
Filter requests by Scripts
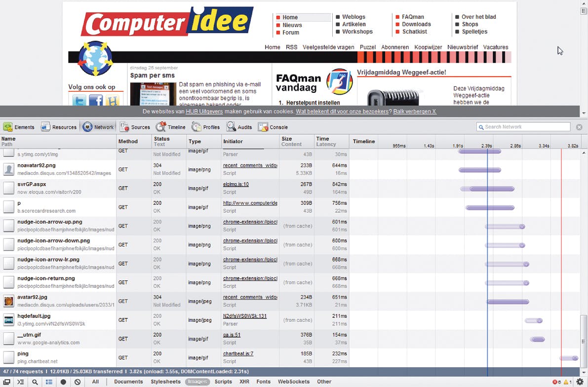tap(223, 382)
